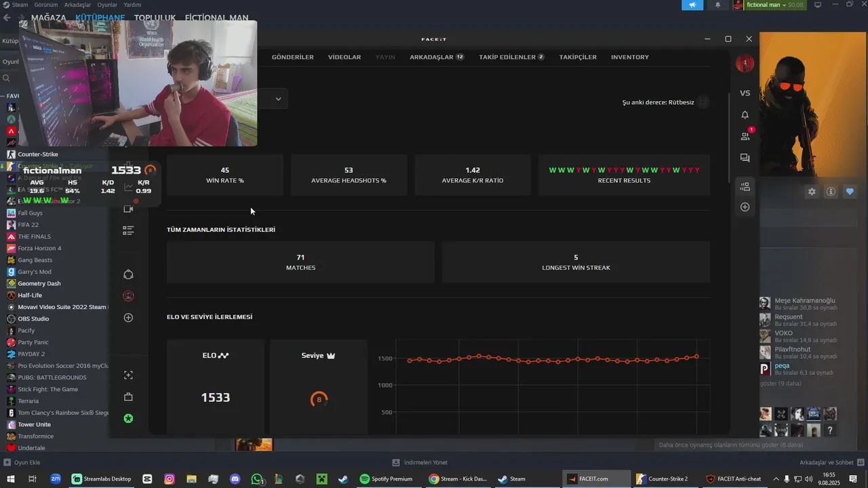This screenshot has height=488, width=868.
Task: Select OBS Studio in library list
Action: 33,319
